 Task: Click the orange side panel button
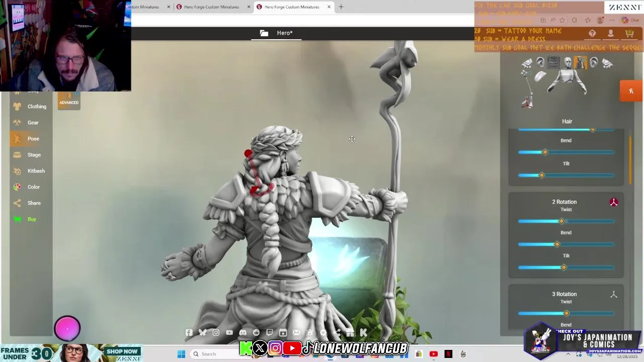click(631, 91)
